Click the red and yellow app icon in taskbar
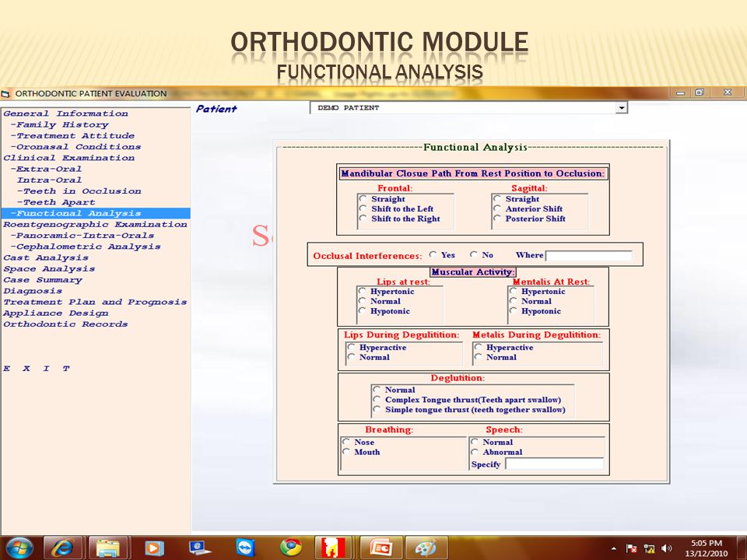 point(334,548)
